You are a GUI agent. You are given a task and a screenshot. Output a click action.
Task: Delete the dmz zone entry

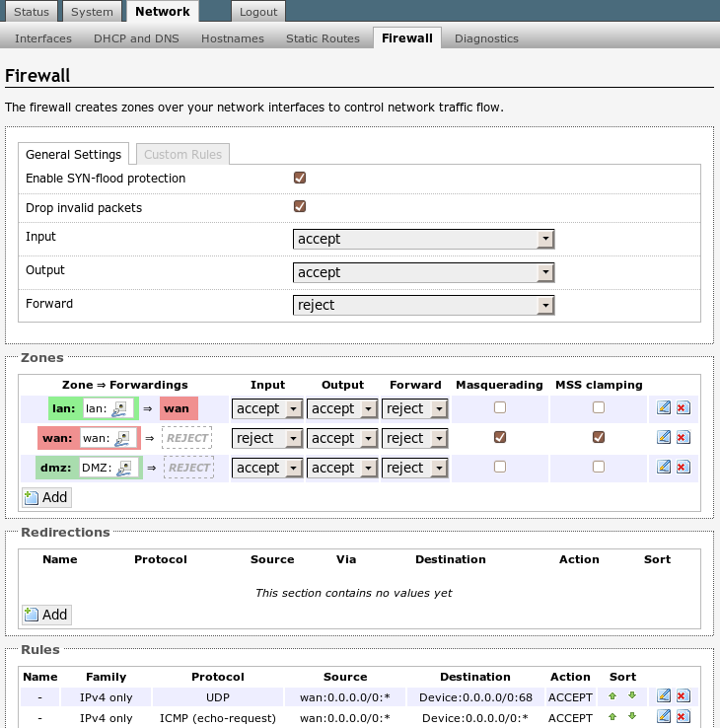[682, 468]
